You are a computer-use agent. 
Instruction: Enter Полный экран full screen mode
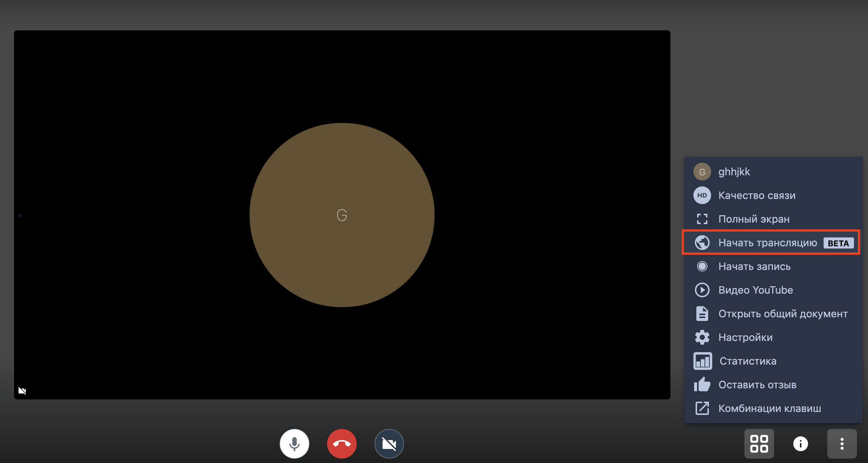(754, 219)
